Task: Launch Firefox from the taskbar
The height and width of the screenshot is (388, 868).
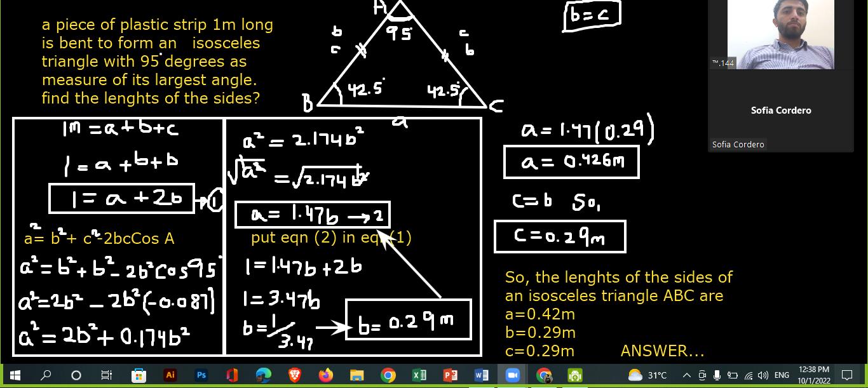Action: (325, 375)
